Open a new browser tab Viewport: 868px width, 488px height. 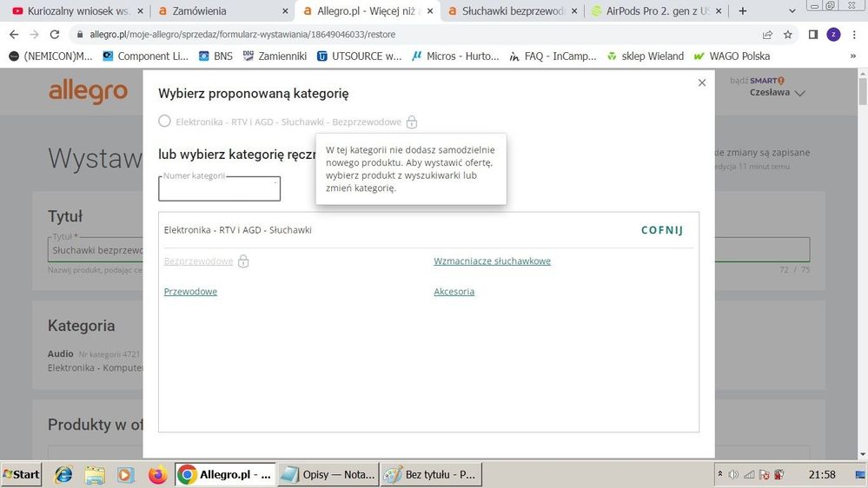click(742, 11)
